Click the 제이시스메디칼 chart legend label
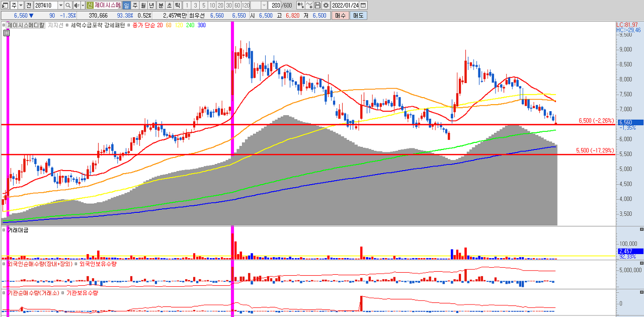 pos(26,25)
